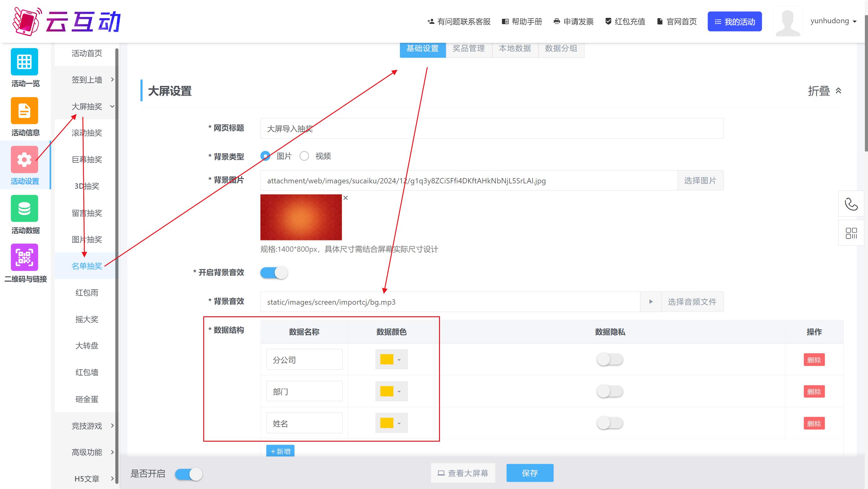Click the 活动设置 gear icon

point(24,160)
